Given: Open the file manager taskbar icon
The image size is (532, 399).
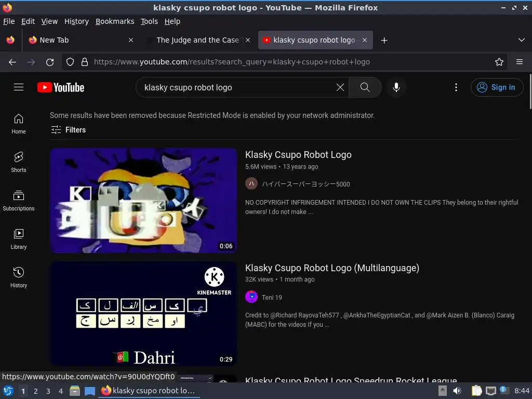Looking at the screenshot, I should click(75, 391).
